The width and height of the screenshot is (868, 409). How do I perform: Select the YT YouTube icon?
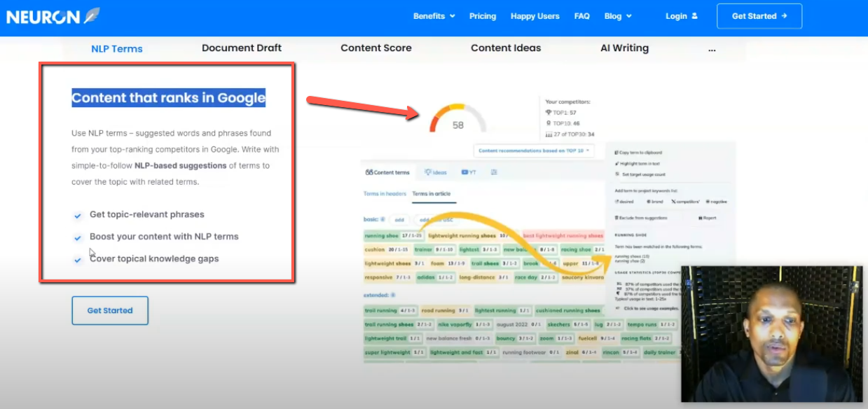point(464,171)
